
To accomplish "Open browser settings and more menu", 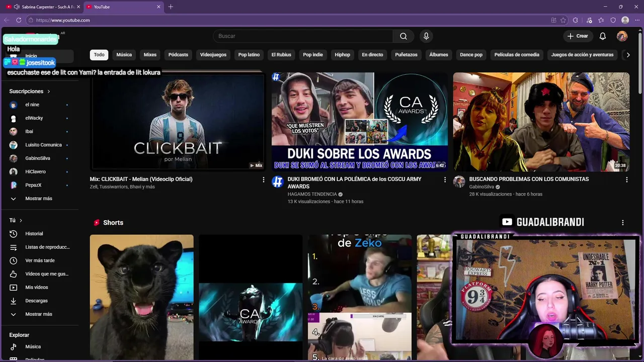I will (637, 20).
